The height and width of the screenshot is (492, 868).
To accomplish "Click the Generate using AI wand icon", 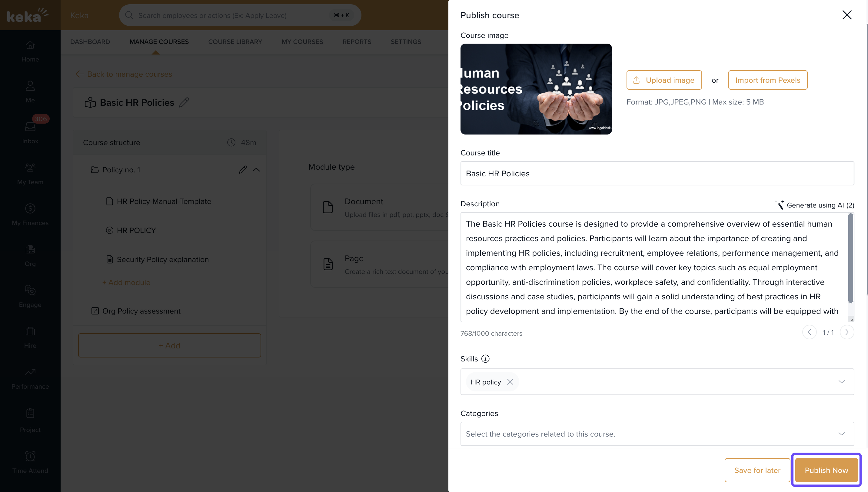I will point(780,205).
